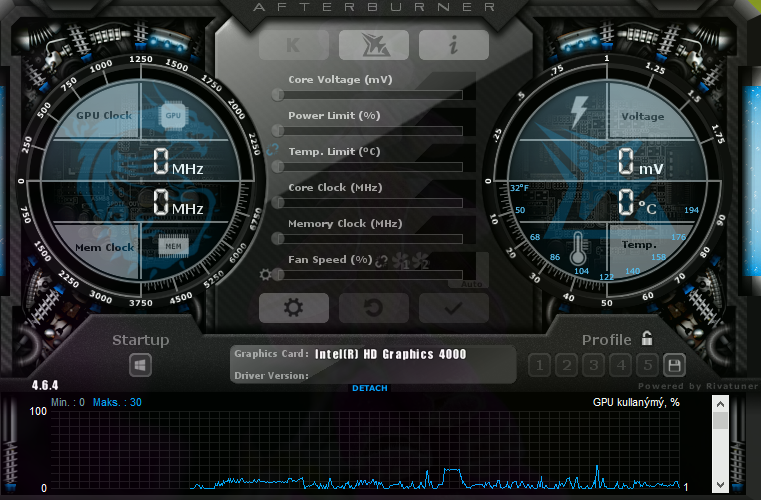The image size is (761, 500).
Task: Click the Fan Speed slider handle
Action: click(x=278, y=275)
